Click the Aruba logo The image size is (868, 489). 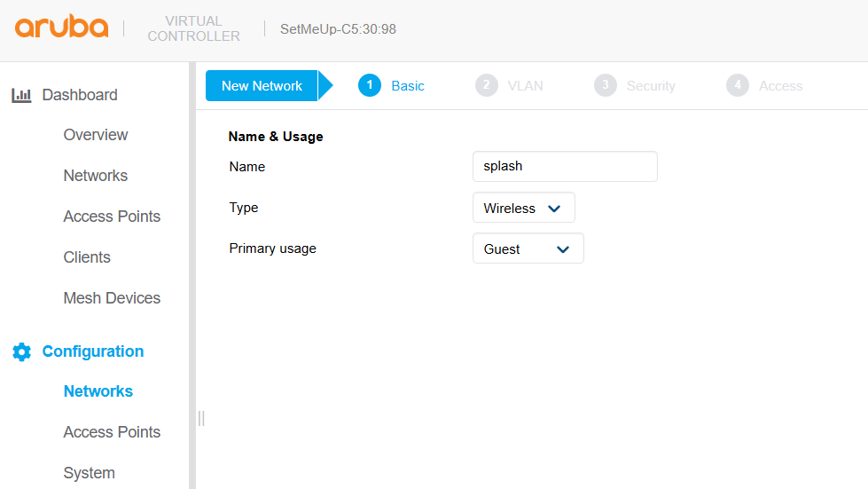(61, 27)
